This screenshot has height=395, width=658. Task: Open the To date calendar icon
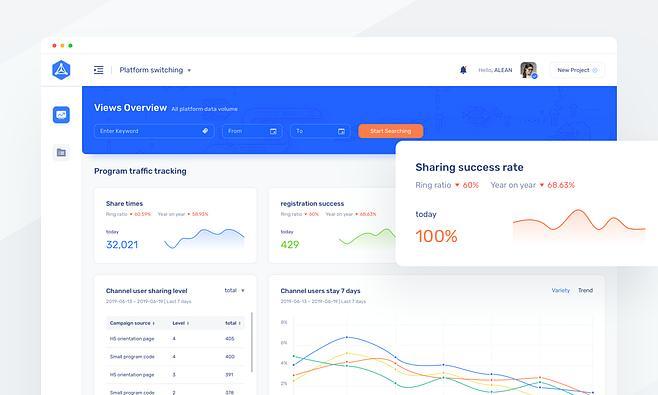pyautogui.click(x=341, y=131)
